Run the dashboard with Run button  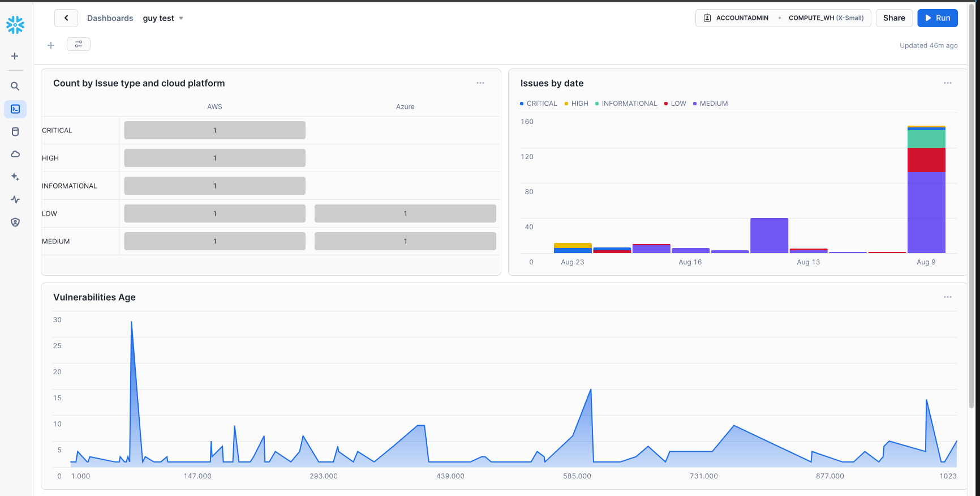pos(937,18)
